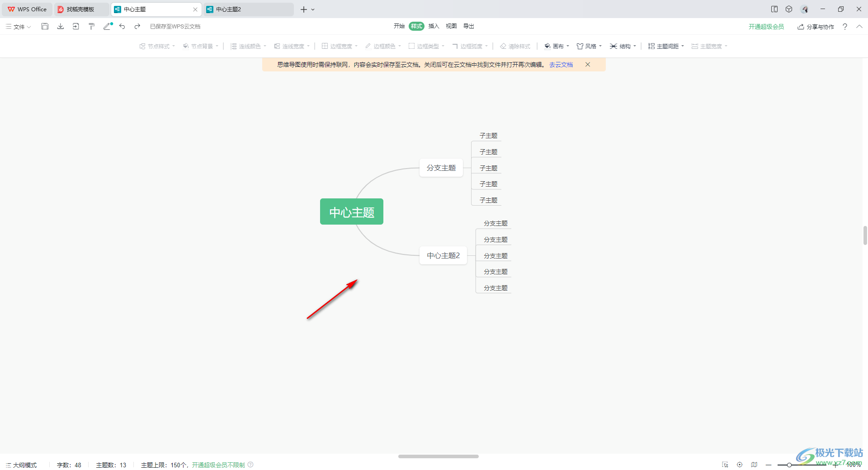Undo the last action
Screen dimensions: 868x470
(122, 26)
